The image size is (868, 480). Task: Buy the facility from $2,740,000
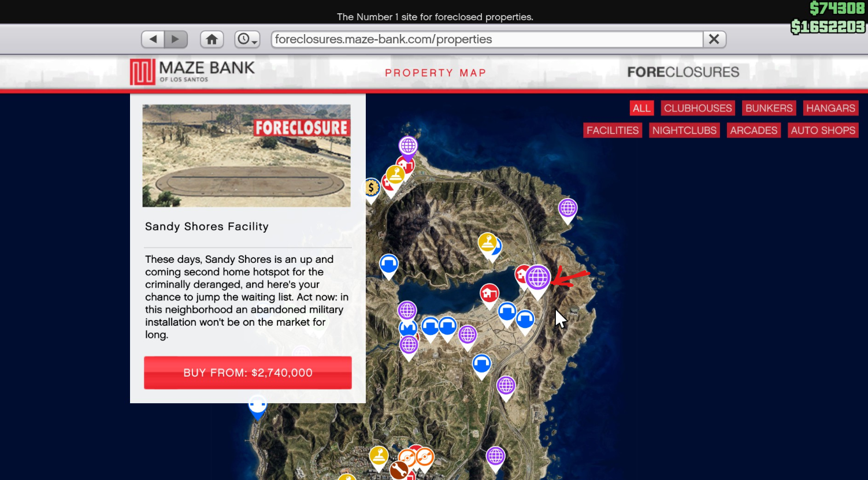[x=248, y=373]
